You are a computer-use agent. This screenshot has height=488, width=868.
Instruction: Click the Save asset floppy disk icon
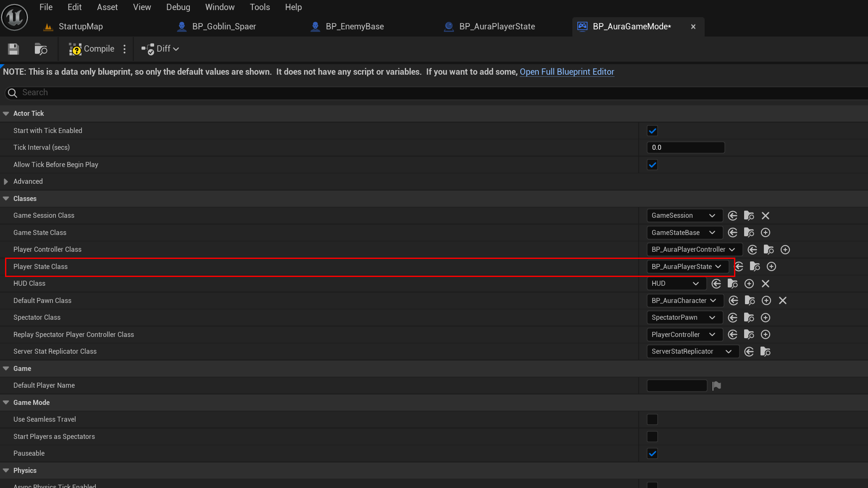(13, 49)
